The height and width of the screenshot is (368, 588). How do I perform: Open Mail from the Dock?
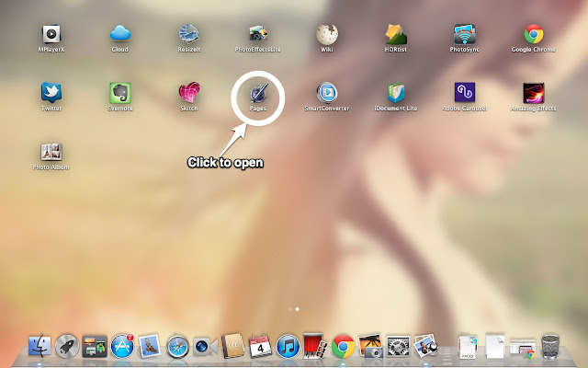point(149,346)
